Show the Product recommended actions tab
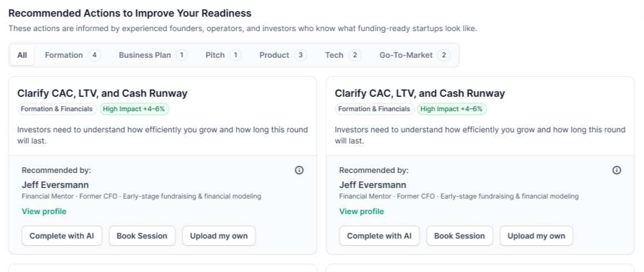The height and width of the screenshot is (272, 644). coord(283,55)
